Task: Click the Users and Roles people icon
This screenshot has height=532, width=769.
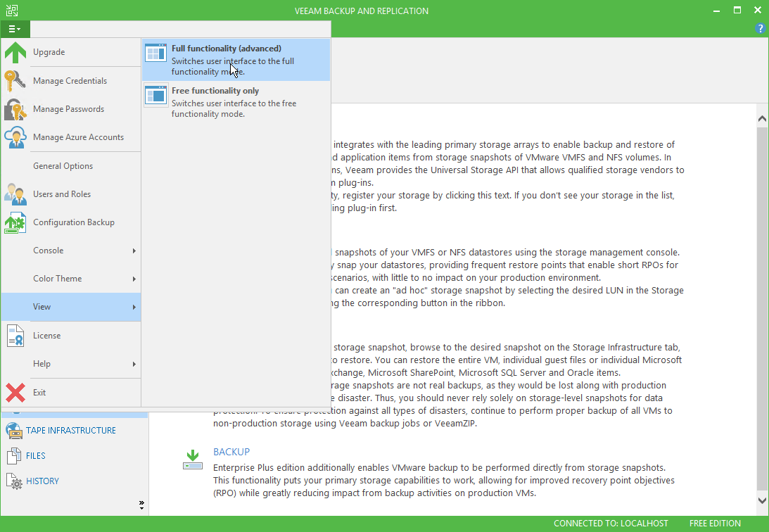Action: tap(15, 194)
